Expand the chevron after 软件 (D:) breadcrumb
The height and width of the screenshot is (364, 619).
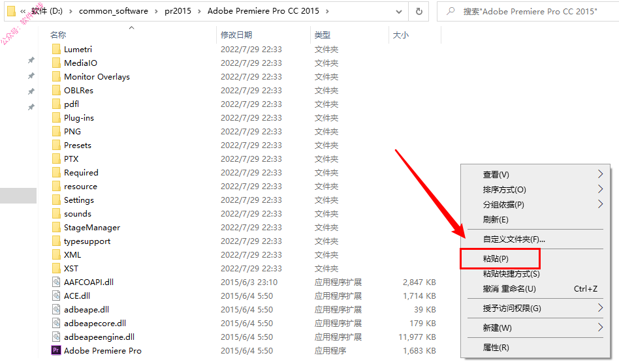coord(71,11)
